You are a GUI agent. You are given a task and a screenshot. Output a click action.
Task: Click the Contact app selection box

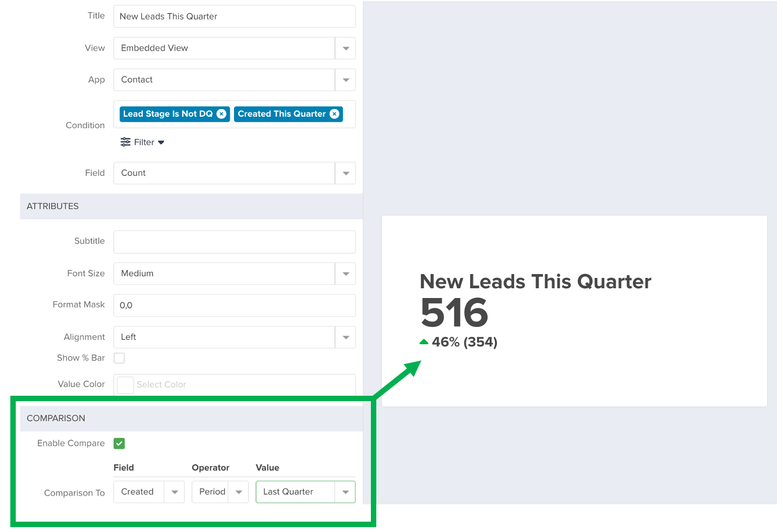pos(224,80)
